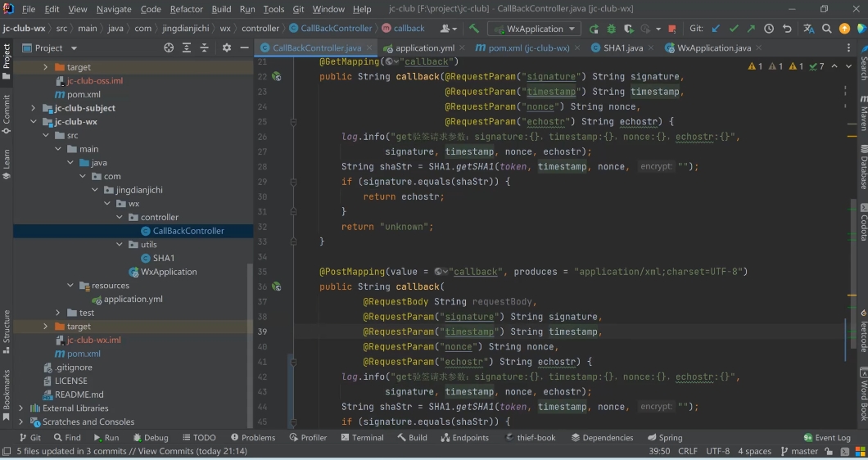
Task: Open the Refactor menu
Action: click(x=186, y=9)
